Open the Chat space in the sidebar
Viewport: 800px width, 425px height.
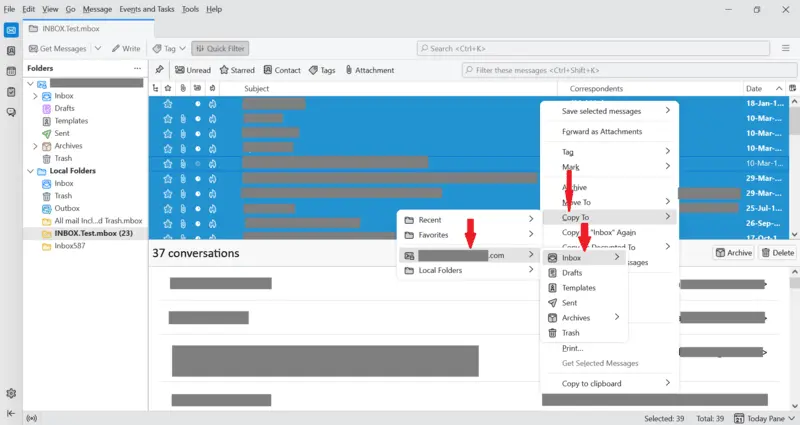[x=11, y=112]
